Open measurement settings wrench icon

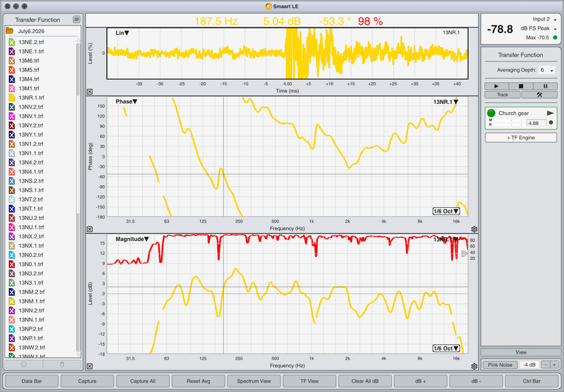[x=539, y=95]
